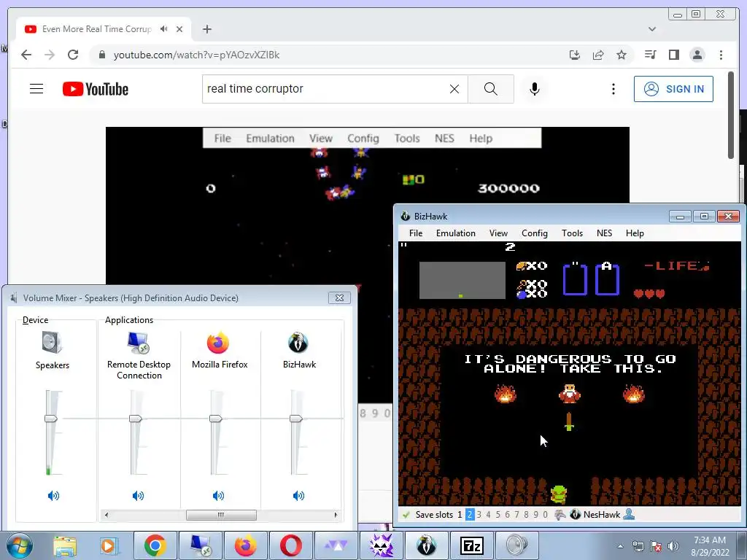Click the YouTube logo
This screenshot has height=560, width=747.
coord(96,89)
